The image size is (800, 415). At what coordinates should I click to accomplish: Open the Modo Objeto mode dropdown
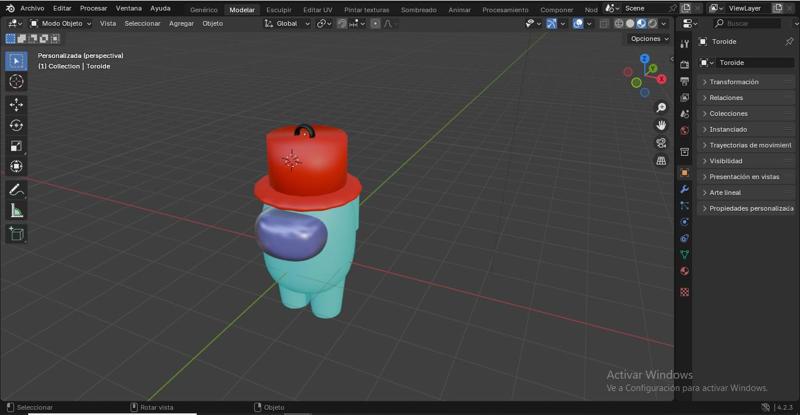coord(61,23)
